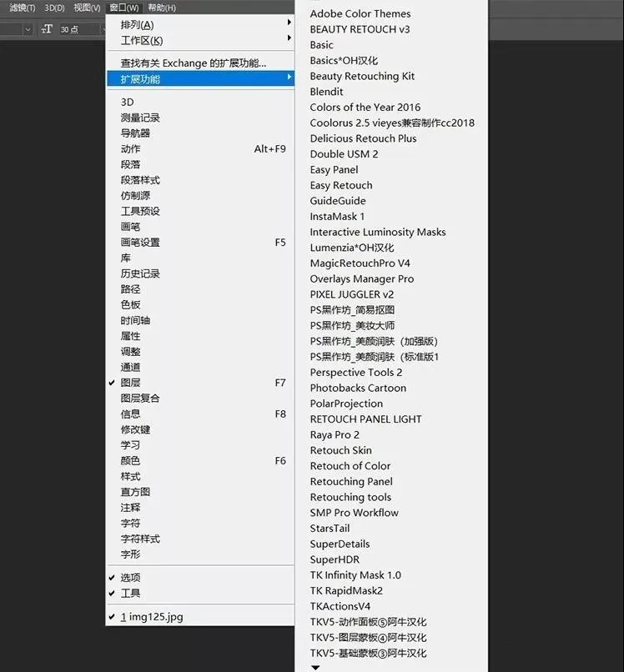Choose 查找有关 Exchange 的扩展功能
The width and height of the screenshot is (624, 672).
click(200, 63)
